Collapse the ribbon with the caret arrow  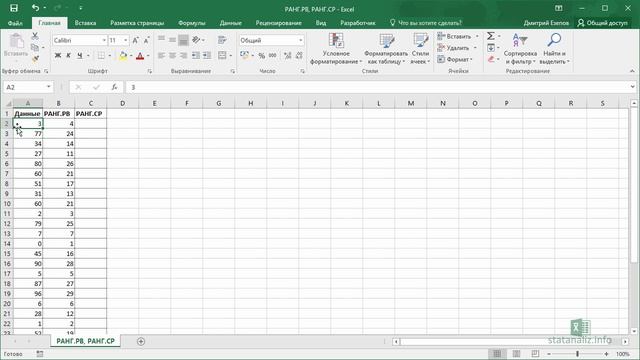point(632,71)
